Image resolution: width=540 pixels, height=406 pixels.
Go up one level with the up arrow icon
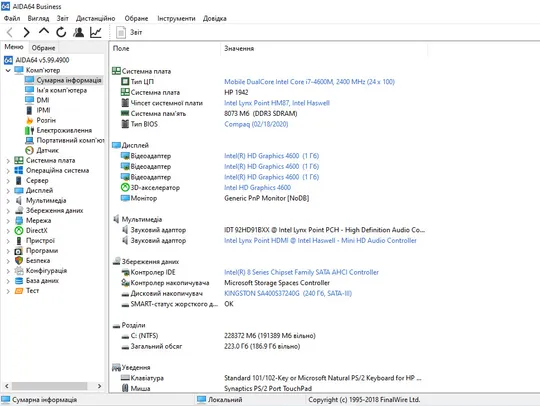click(x=44, y=32)
